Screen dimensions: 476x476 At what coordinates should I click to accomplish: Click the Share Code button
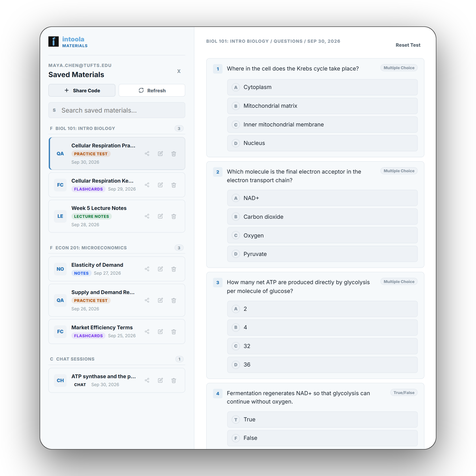tap(82, 90)
